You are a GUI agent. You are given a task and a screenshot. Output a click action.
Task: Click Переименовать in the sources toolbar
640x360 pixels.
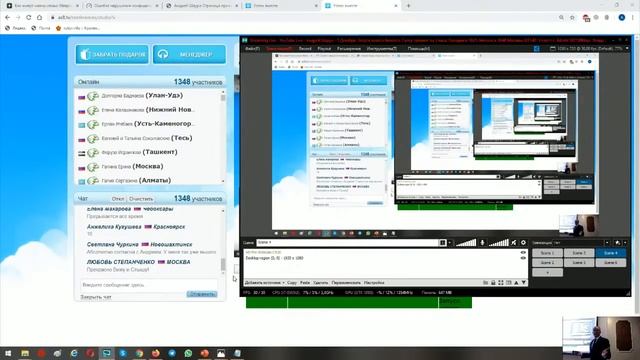pos(346,282)
